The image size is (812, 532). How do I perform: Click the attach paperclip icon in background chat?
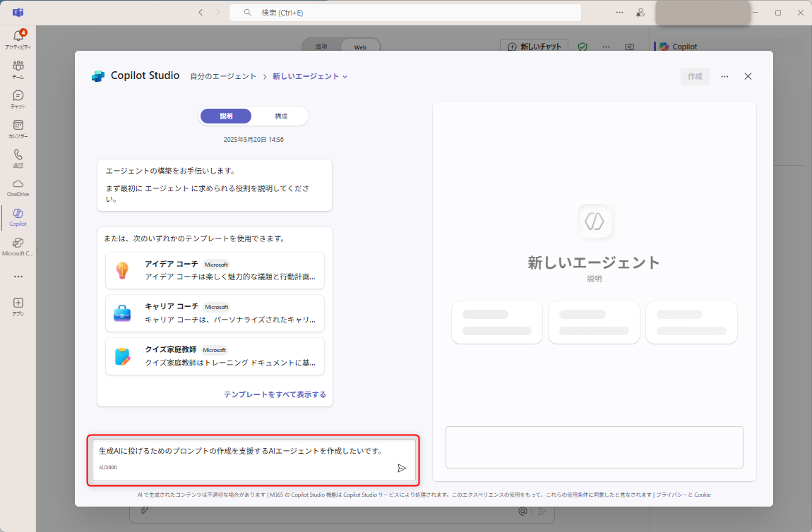pyautogui.click(x=145, y=509)
